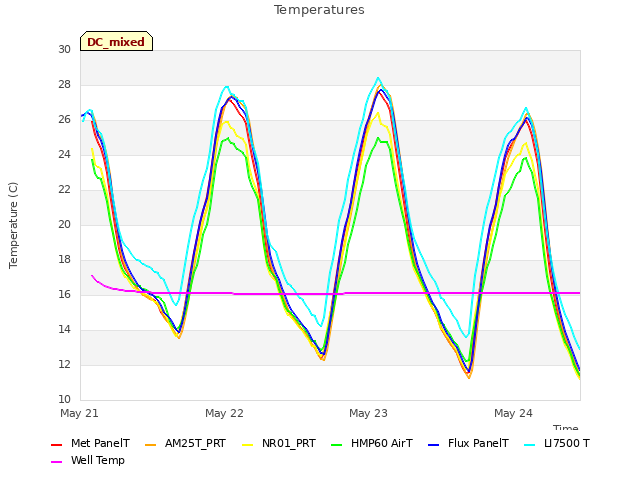Viewport: 640px width, 480px height.
Task: Toggle Met PanelT series in legend
Action: click(100, 443)
